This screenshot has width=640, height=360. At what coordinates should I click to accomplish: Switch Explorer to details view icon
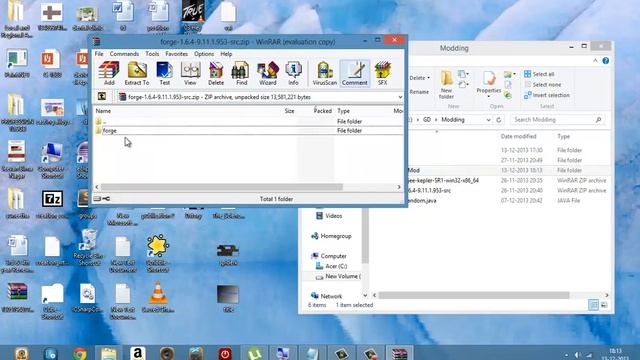click(593, 305)
